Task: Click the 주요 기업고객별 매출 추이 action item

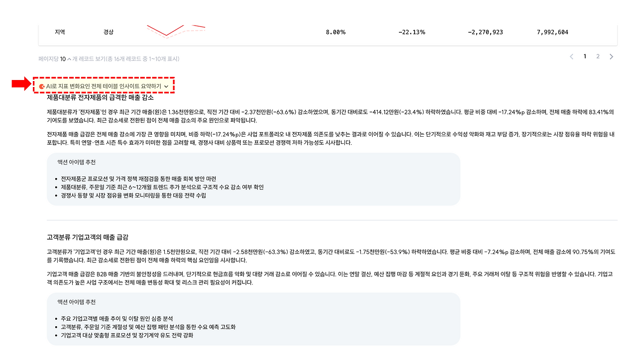Action: pyautogui.click(x=117, y=318)
